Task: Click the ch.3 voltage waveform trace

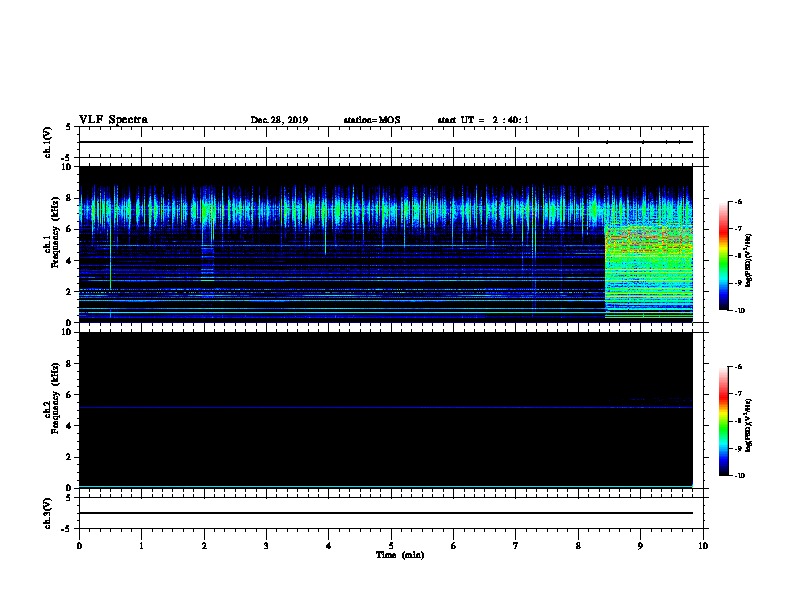Action: pos(386,513)
